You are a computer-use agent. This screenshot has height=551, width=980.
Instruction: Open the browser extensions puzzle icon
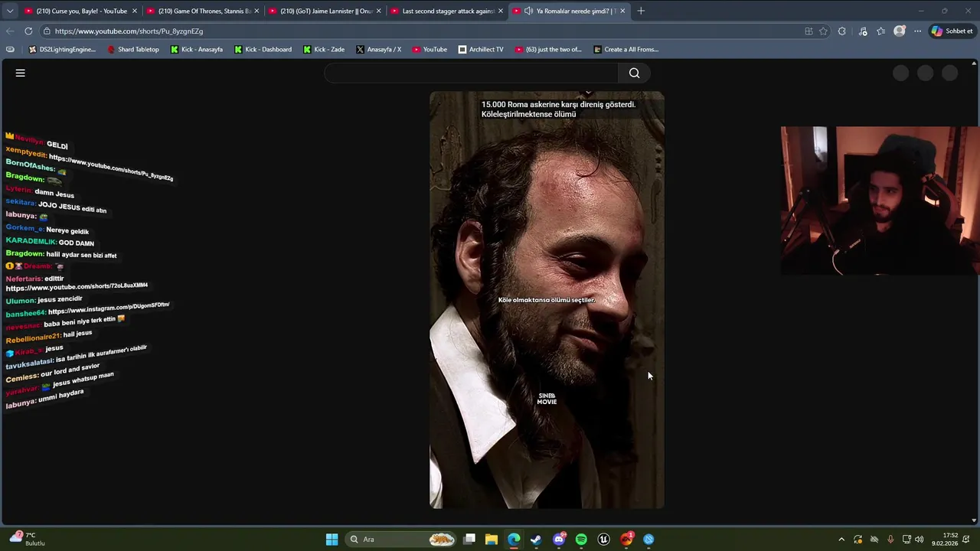(842, 31)
